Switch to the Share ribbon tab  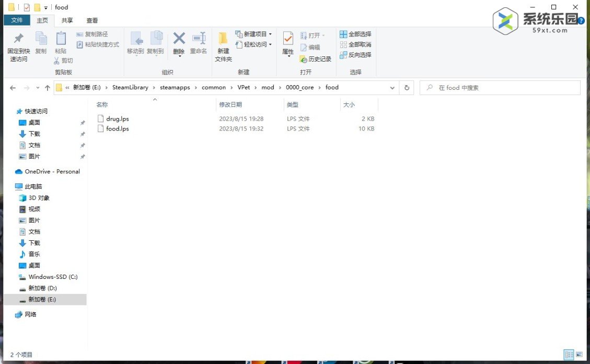point(67,20)
